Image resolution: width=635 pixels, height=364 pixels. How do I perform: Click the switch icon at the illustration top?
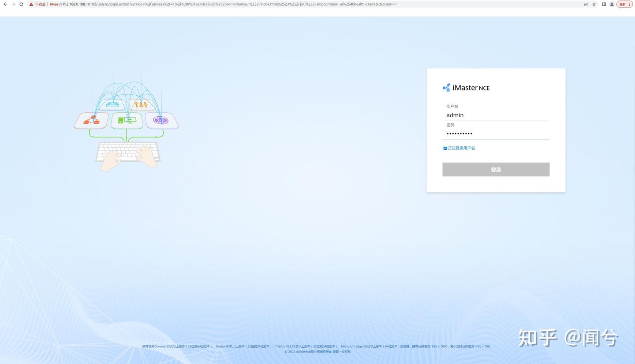(112, 104)
